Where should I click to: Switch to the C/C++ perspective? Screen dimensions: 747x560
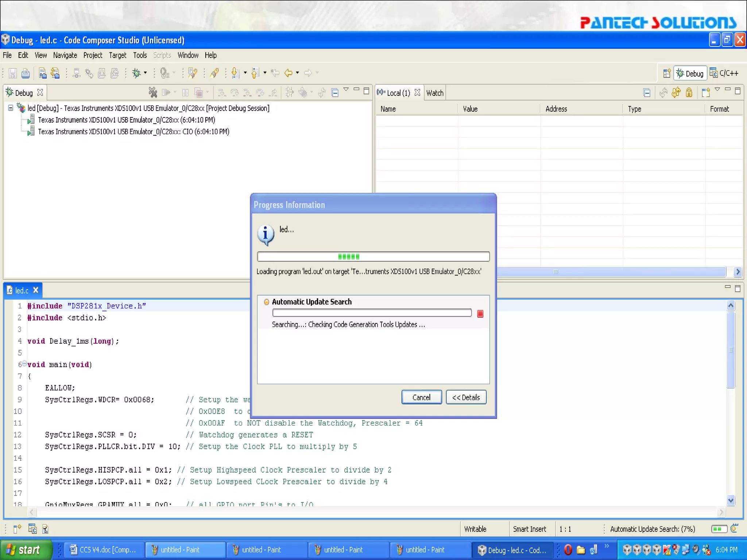pos(724,73)
